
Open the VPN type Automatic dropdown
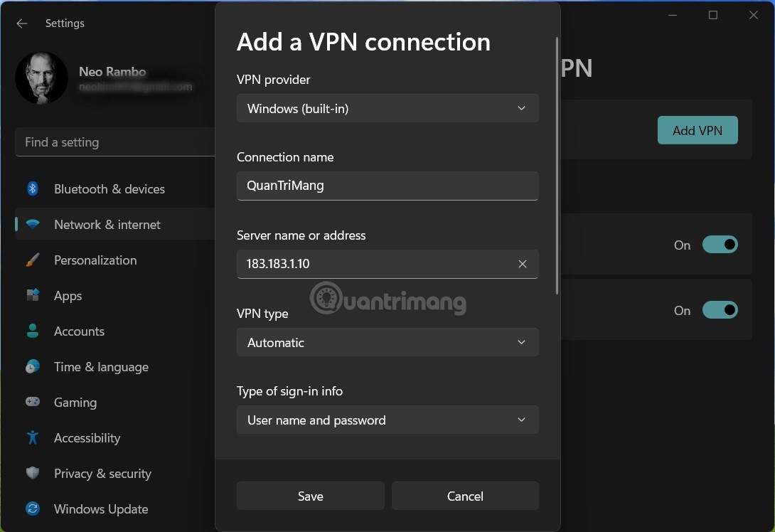coord(387,342)
